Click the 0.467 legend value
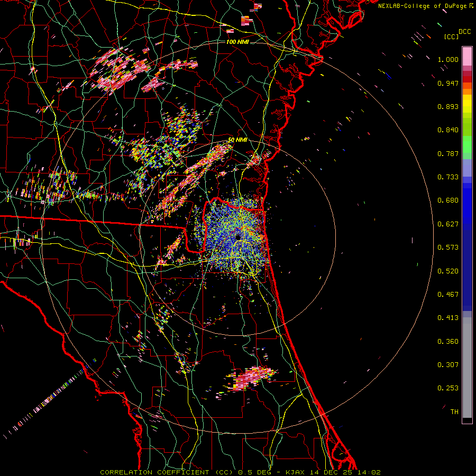 point(448,295)
